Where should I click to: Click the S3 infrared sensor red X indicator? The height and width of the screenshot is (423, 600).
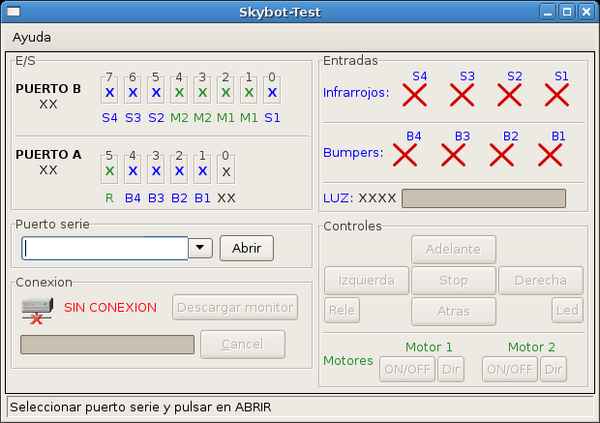(x=462, y=95)
